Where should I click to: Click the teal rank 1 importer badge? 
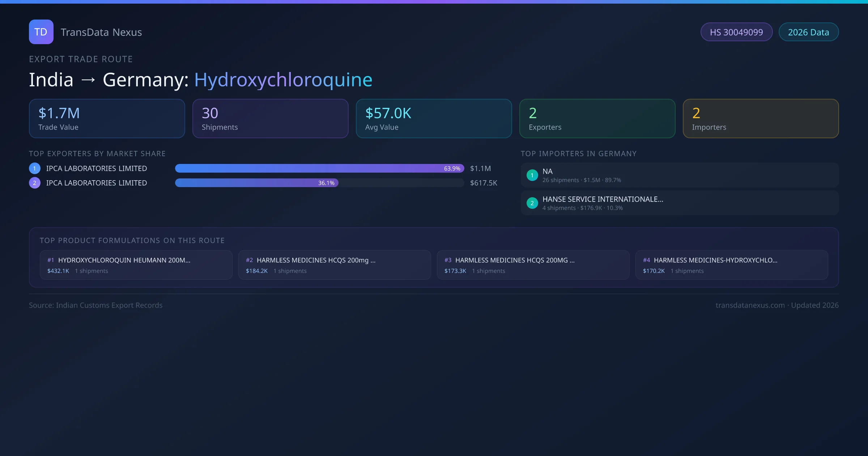(532, 175)
